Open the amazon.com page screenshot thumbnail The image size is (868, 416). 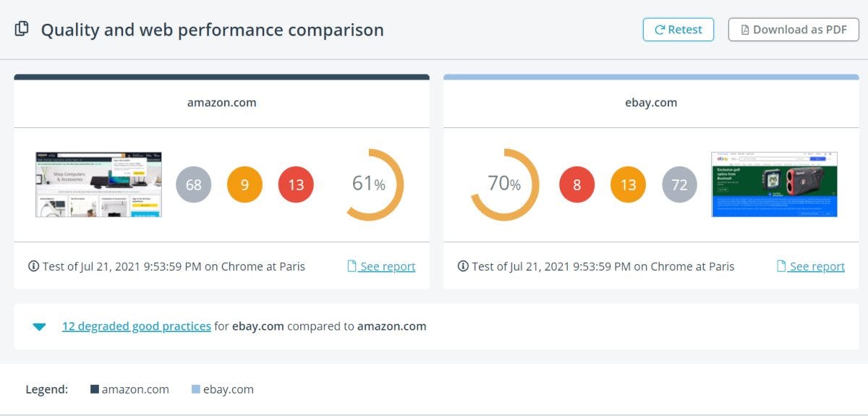click(98, 184)
